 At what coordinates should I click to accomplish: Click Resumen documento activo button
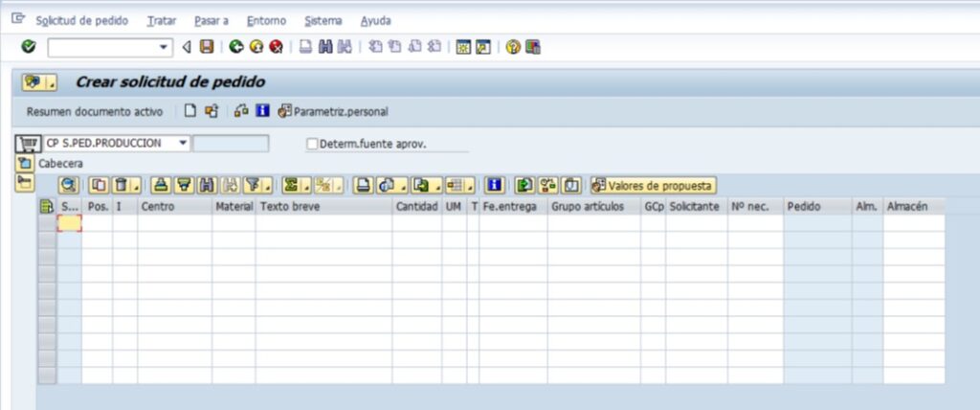(95, 112)
